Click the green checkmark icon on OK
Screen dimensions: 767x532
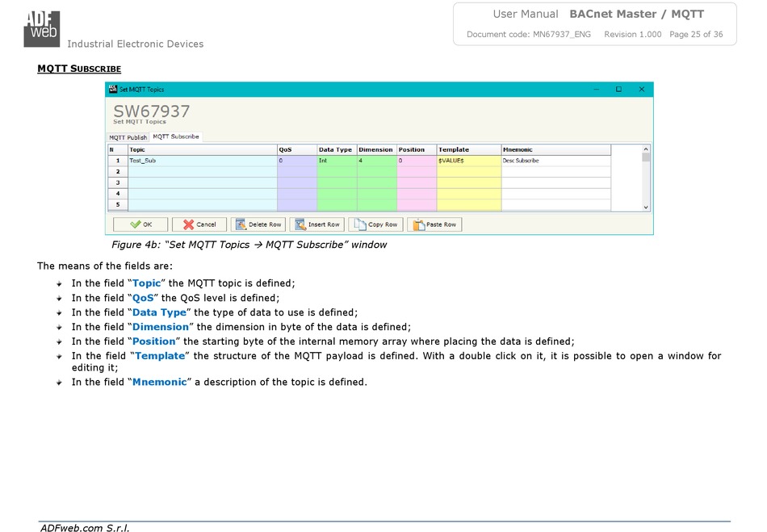(136, 224)
